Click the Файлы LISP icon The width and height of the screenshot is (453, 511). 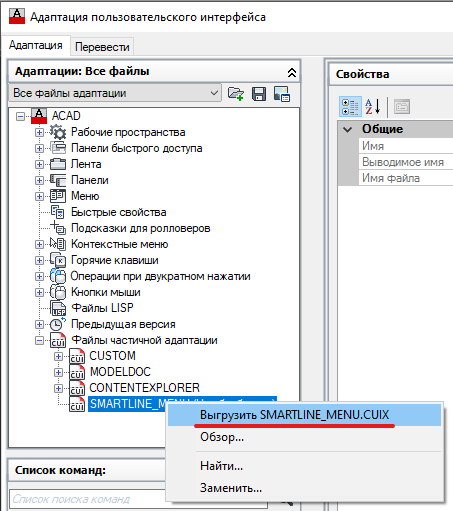click(58, 308)
